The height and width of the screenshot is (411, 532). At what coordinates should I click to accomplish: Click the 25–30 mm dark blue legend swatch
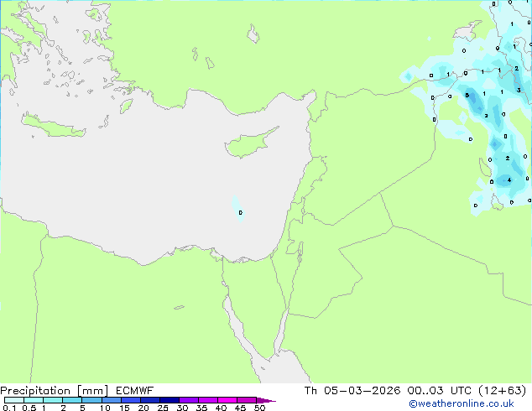[x=170, y=400]
